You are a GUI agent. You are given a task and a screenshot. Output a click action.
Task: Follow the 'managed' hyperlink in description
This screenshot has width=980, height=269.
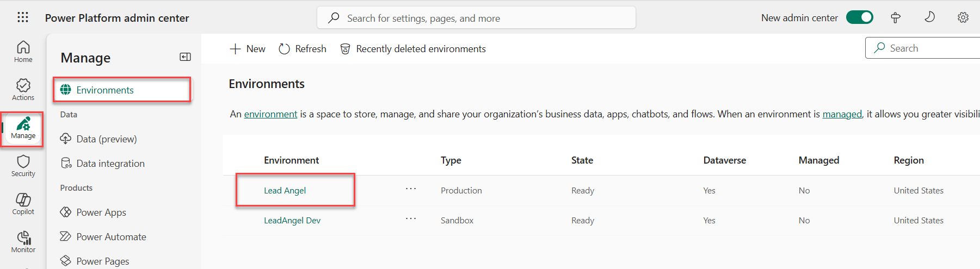(842, 114)
